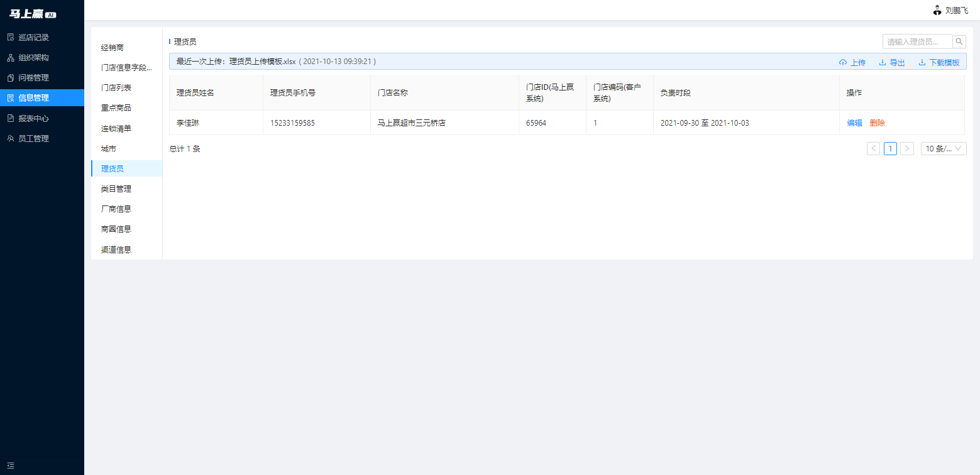Switch to 门店列表 tab
This screenshot has height=475, width=980.
click(x=126, y=88)
